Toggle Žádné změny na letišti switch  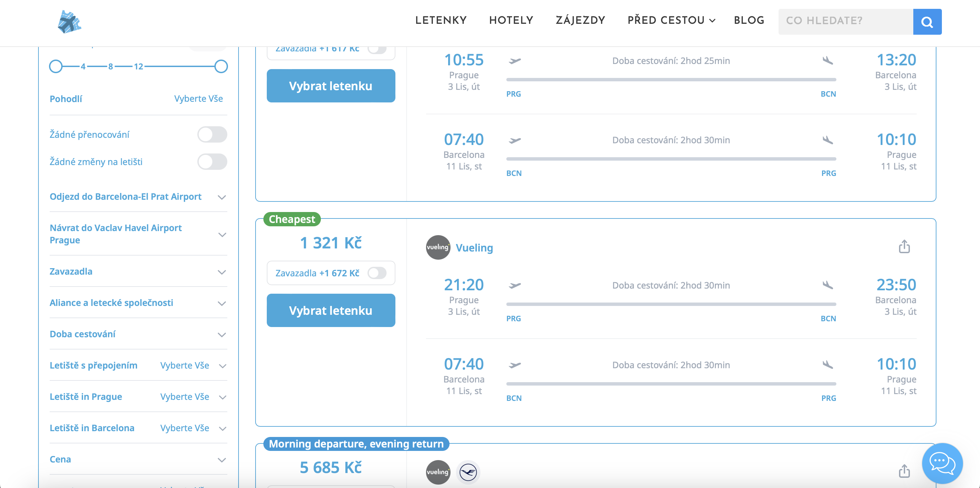coord(212,162)
